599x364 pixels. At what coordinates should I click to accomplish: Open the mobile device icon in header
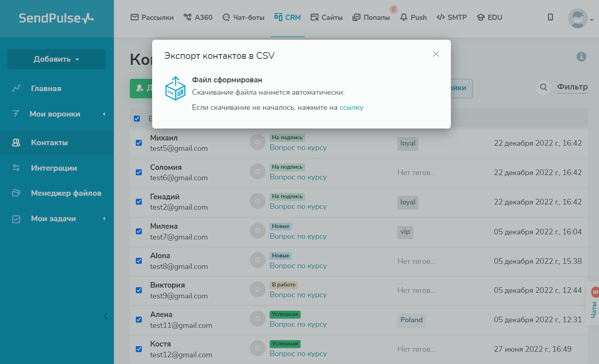(x=550, y=17)
